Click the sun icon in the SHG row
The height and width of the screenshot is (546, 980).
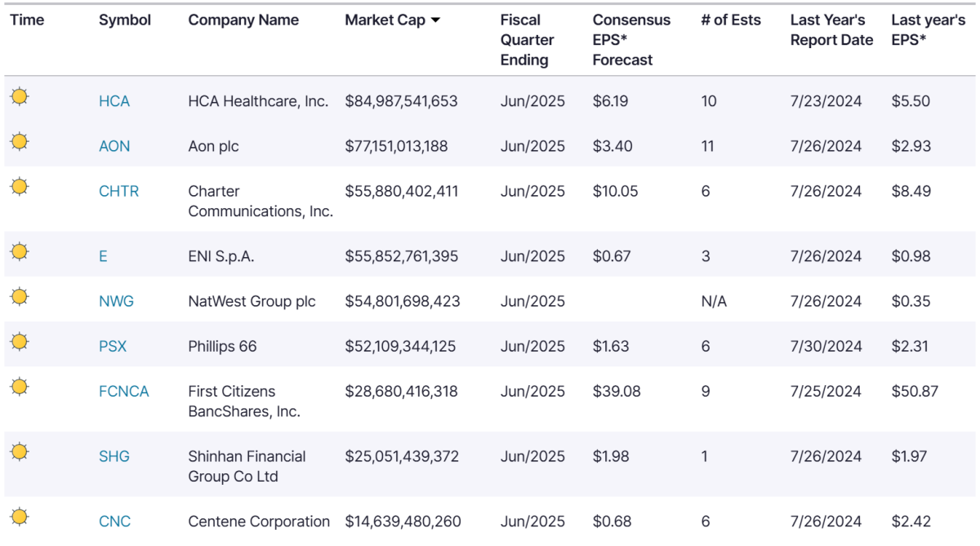coord(20,452)
